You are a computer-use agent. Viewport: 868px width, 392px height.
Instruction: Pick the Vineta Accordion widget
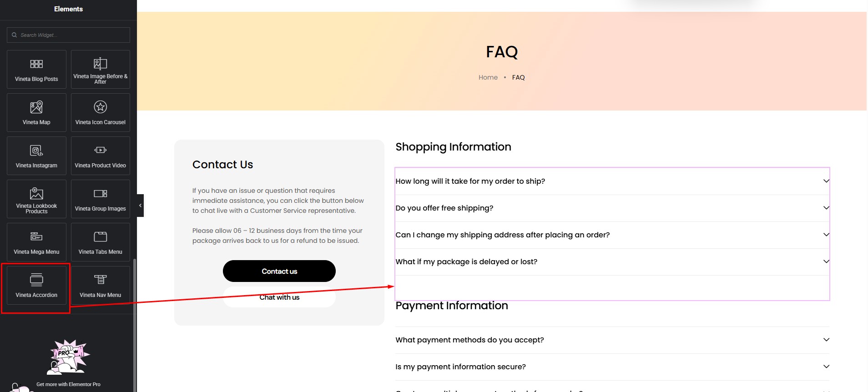pos(36,285)
